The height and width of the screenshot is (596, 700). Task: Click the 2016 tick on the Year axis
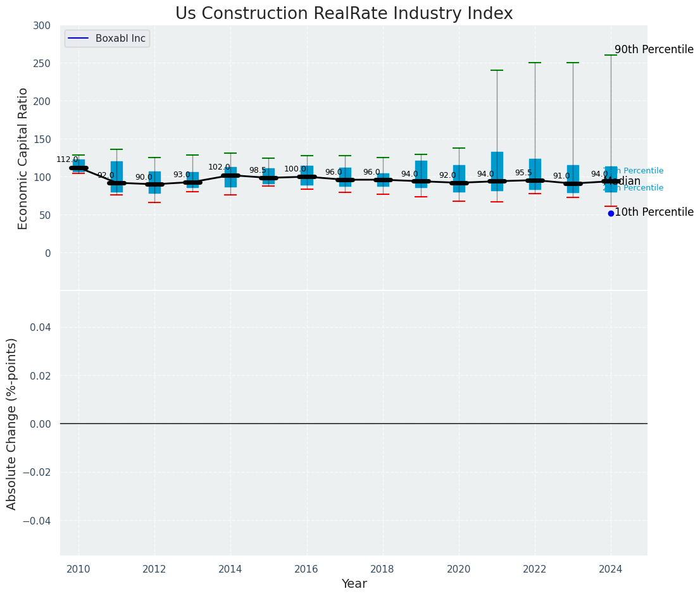[307, 569]
